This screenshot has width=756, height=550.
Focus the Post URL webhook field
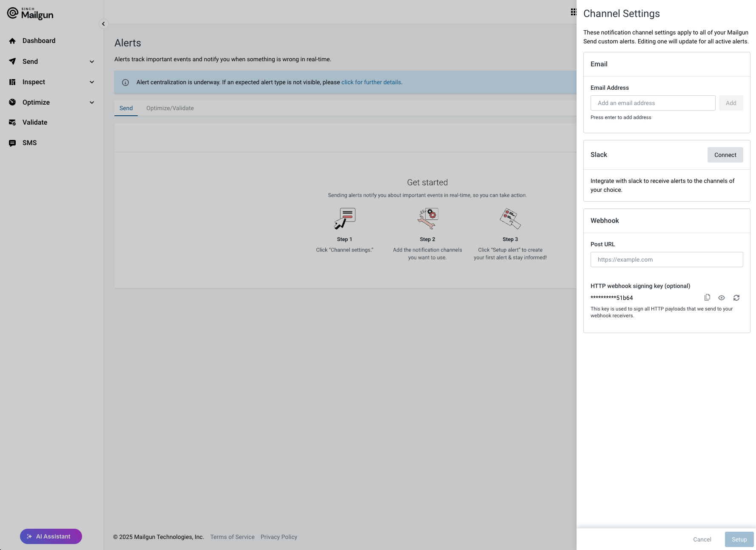pos(666,259)
